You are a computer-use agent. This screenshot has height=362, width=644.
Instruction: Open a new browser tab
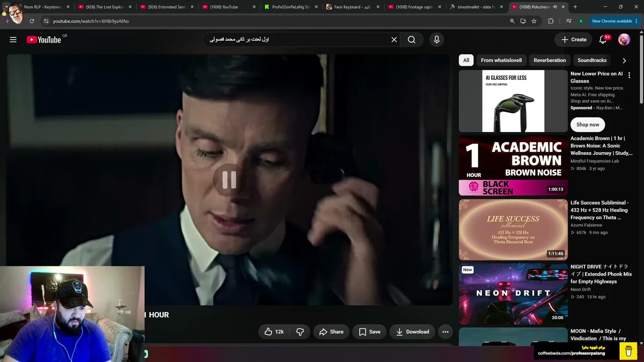coord(575,7)
